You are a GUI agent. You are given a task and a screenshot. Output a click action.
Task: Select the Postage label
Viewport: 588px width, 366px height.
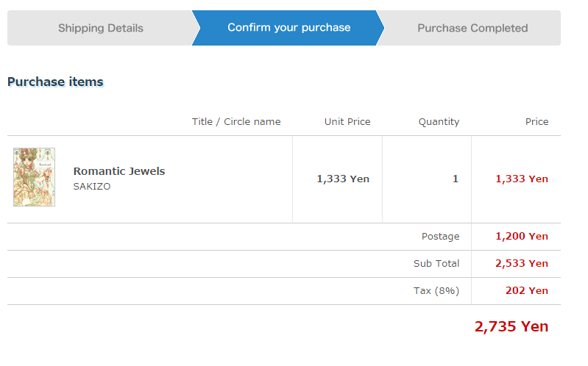coord(441,237)
